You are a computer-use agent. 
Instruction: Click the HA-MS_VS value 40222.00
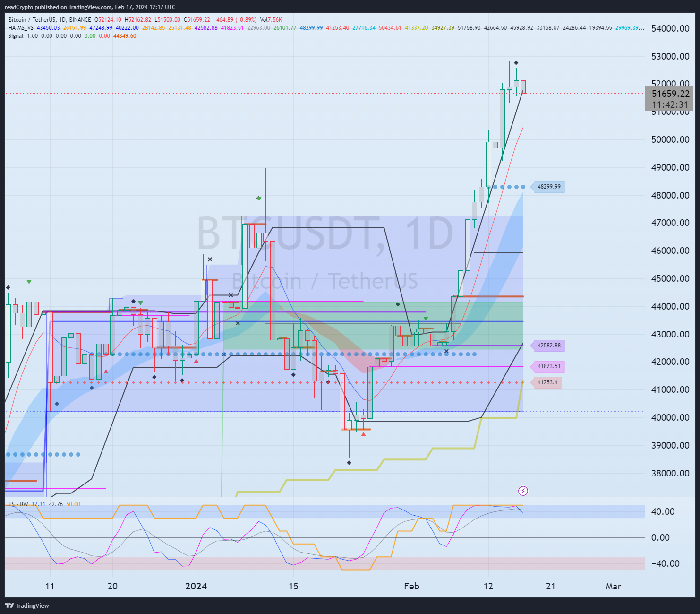tap(127, 28)
